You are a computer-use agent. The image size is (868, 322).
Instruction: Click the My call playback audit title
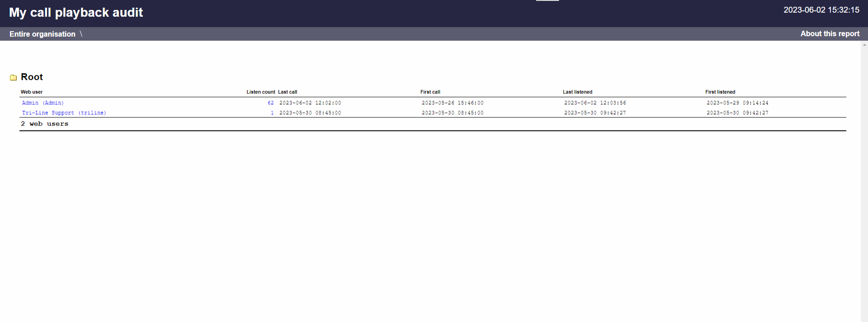pos(76,13)
